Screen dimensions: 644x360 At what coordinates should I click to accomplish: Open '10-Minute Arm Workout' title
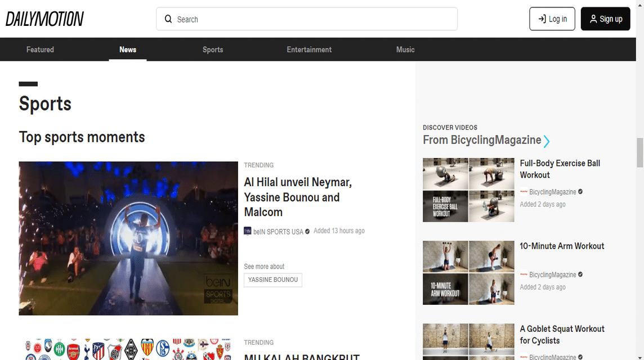click(x=562, y=246)
